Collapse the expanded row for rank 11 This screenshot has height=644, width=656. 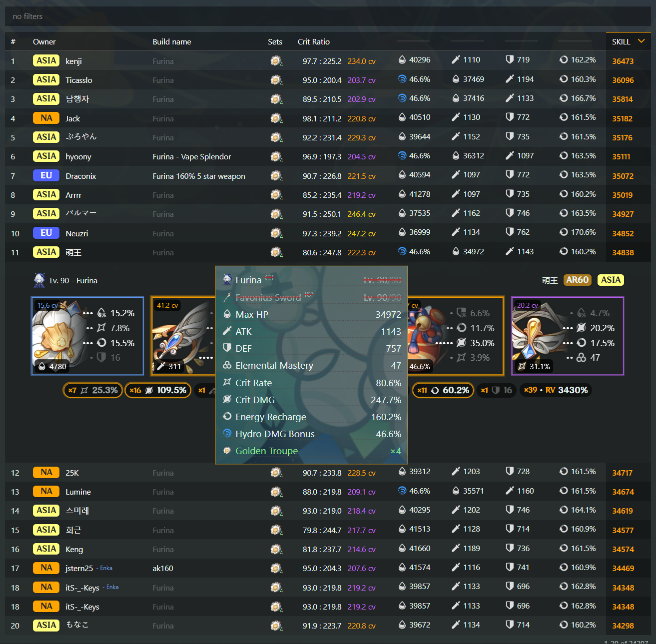point(328,252)
